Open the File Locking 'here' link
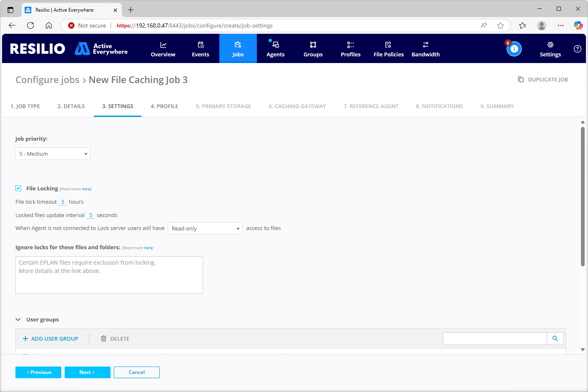The image size is (588, 392). tap(86, 189)
